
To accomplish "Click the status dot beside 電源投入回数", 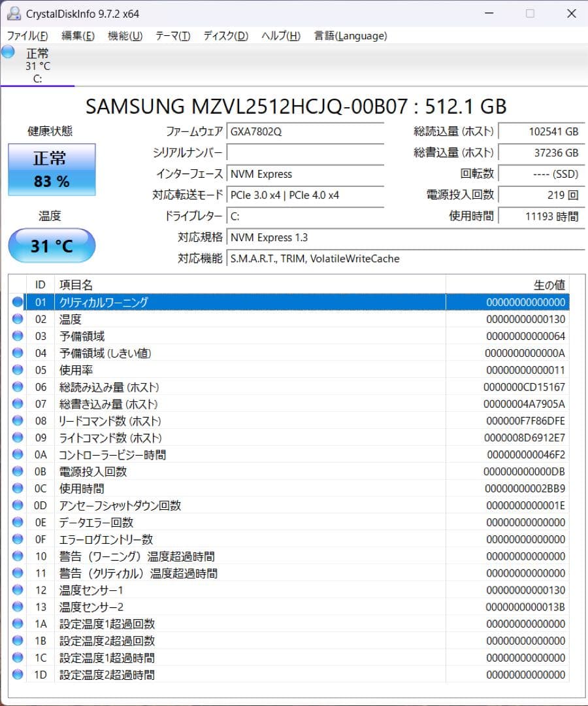I will point(16,471).
